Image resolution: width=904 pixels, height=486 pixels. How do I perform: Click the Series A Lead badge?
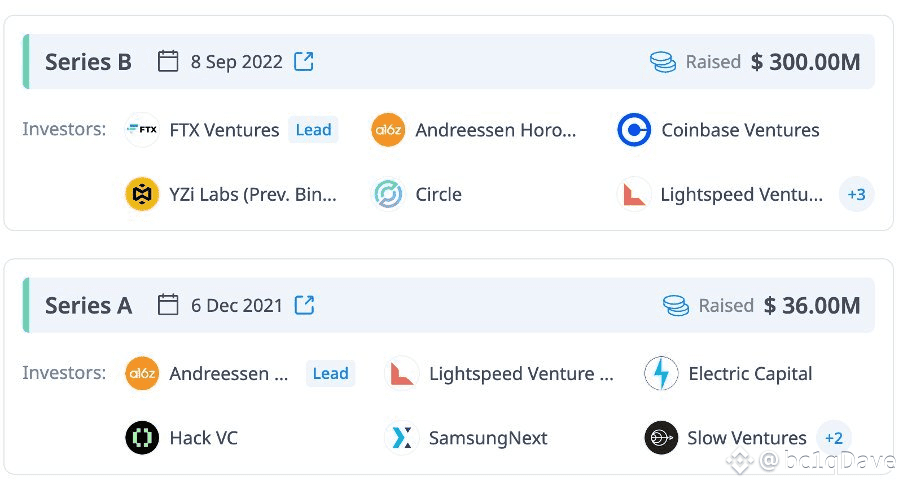(x=330, y=374)
